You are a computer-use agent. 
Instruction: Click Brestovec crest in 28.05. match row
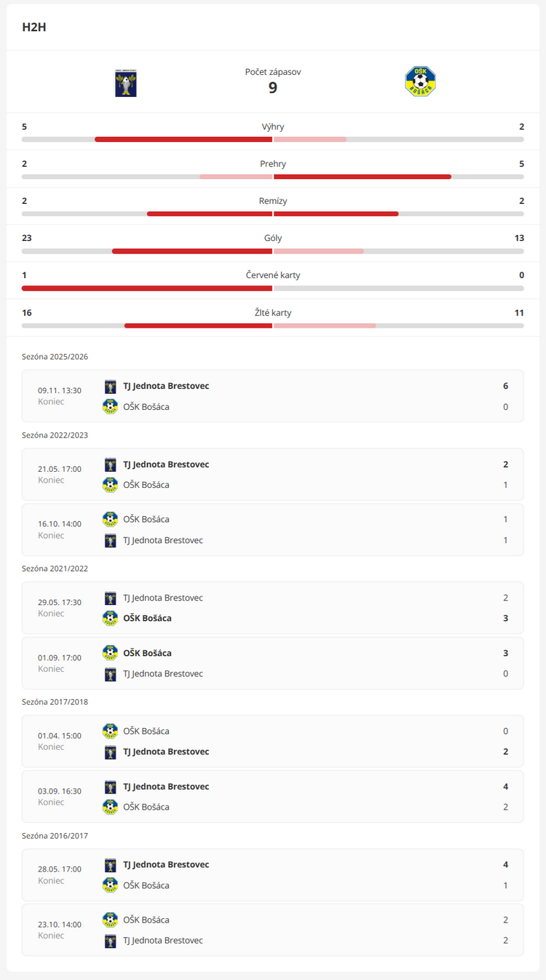point(110,865)
